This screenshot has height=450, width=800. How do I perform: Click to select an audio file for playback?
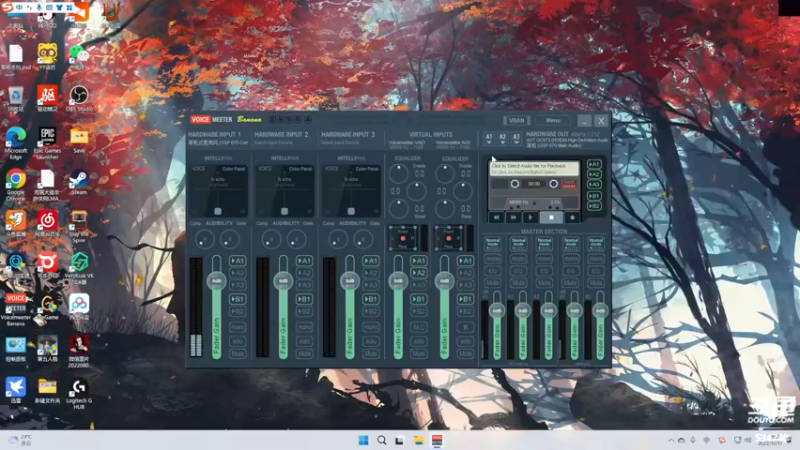point(534,169)
